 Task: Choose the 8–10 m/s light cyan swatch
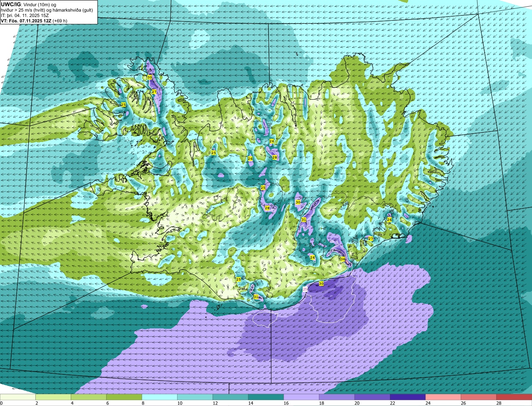click(x=160, y=397)
